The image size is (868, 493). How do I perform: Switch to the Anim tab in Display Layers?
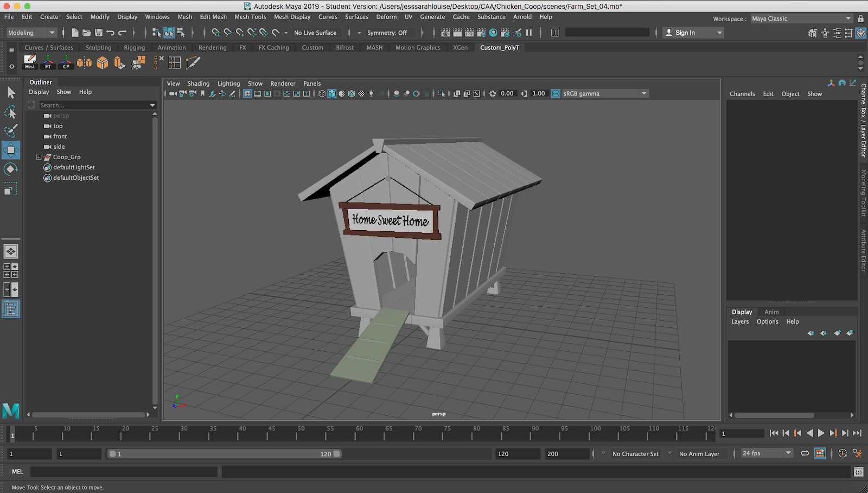tap(771, 311)
